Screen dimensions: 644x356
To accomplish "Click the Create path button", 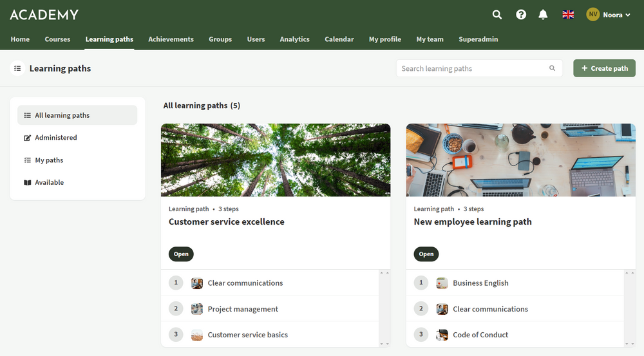I will (x=604, y=68).
